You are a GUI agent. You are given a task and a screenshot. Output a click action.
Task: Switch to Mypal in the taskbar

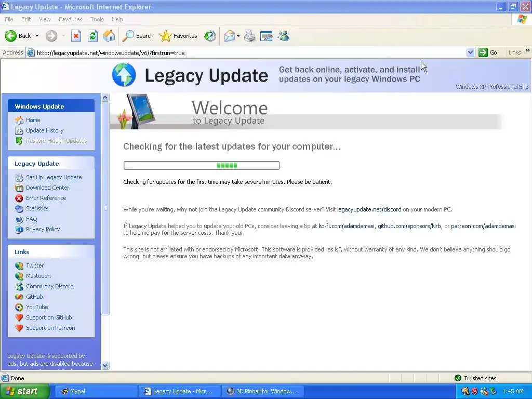96,391
